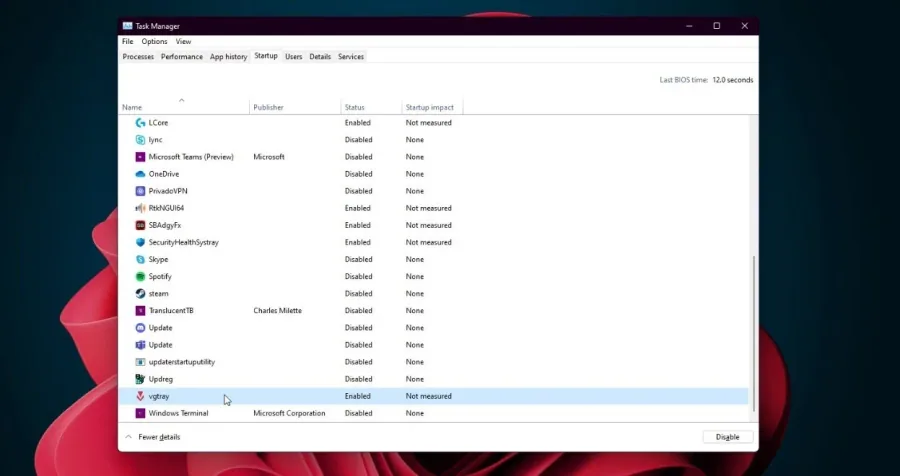Click 'Enabled' status of LCore
900x476 pixels.
(358, 123)
